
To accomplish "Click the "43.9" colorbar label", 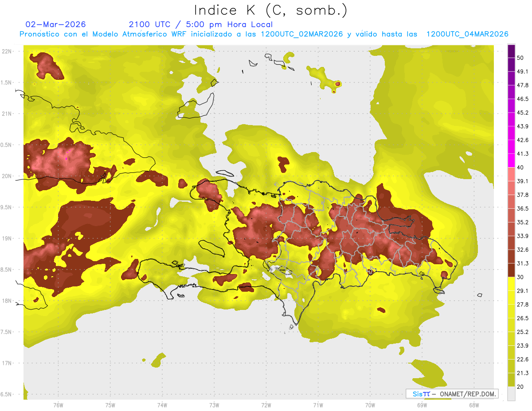I will [523, 126].
